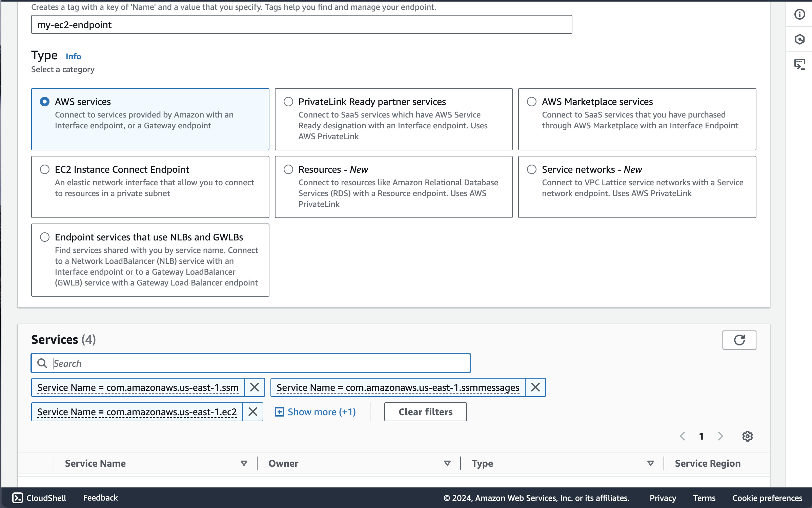Image resolution: width=812 pixels, height=508 pixels.
Task: Choose Service networks radio button
Action: (x=532, y=169)
